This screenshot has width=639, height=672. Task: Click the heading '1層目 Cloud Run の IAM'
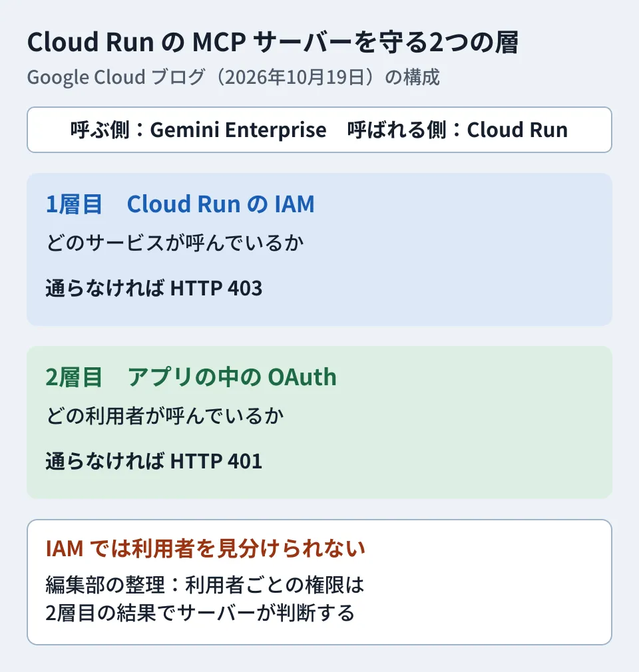(x=180, y=204)
